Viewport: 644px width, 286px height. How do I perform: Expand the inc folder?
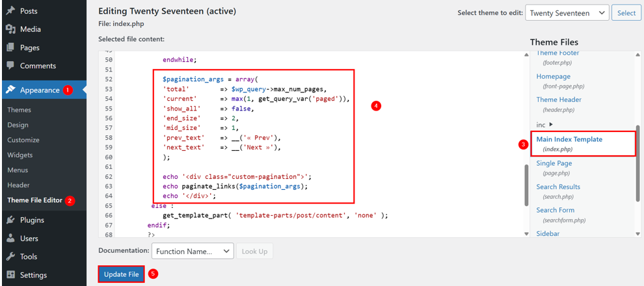click(544, 124)
